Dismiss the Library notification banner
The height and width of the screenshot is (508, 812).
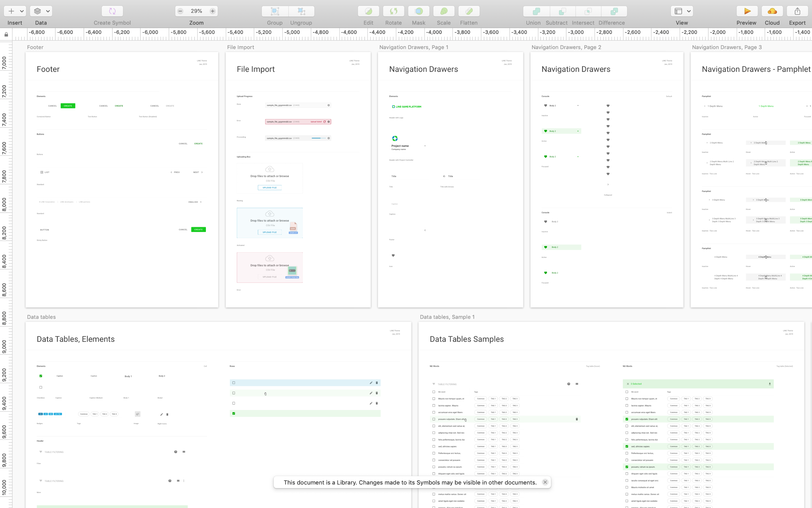coord(545,482)
